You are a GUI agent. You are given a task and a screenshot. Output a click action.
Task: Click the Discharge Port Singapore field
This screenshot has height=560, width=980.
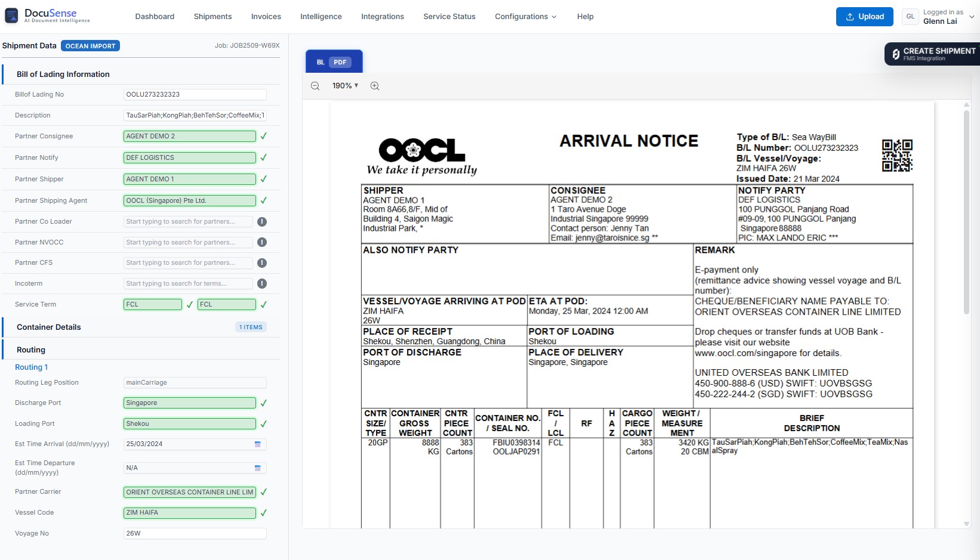tap(190, 403)
